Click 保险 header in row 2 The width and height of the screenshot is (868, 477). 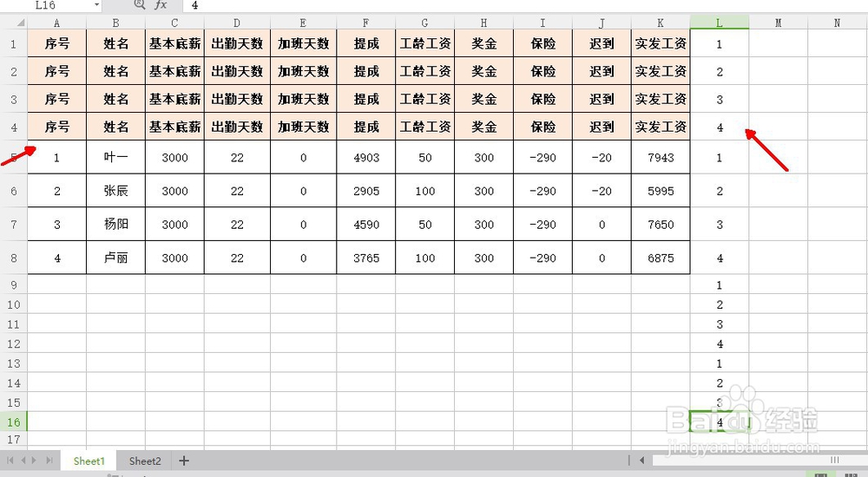[x=542, y=71]
